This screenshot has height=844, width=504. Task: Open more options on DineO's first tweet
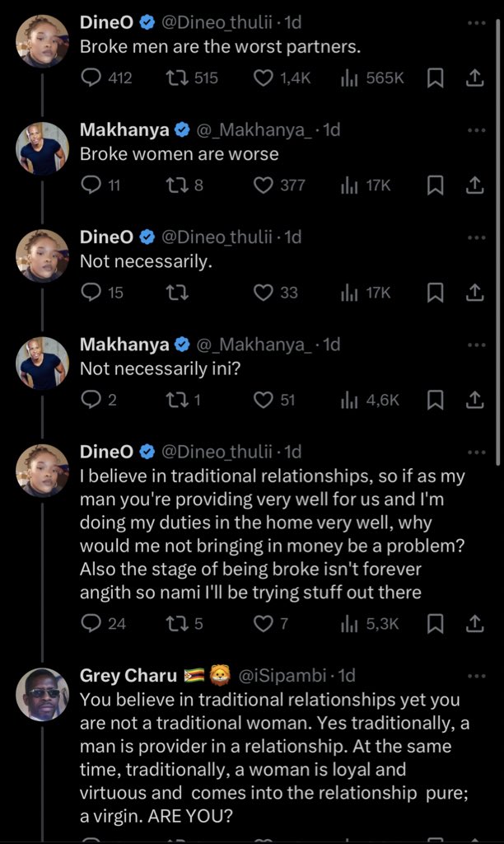coord(476,23)
